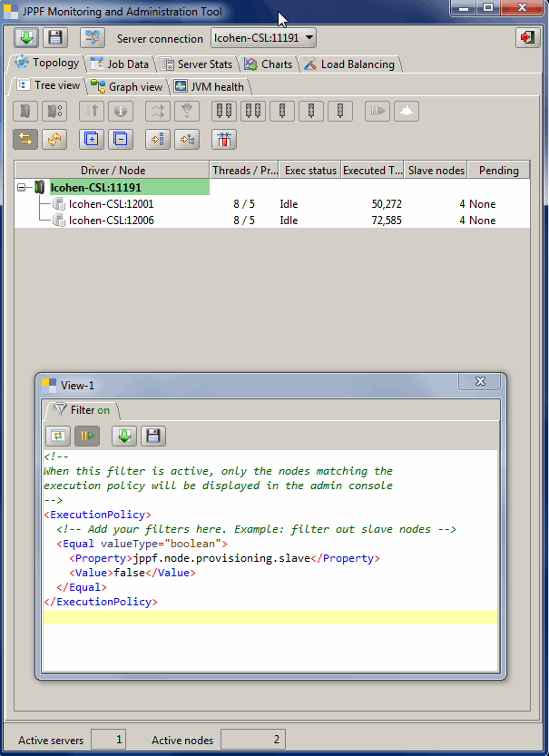Select node lcohen-CSL:12006 in the tree

(x=111, y=220)
